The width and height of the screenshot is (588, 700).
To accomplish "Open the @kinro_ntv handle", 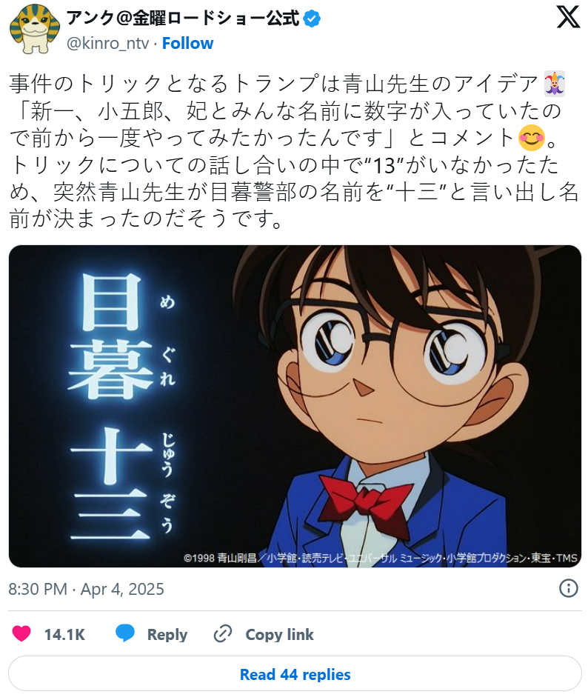I will coord(107,43).
